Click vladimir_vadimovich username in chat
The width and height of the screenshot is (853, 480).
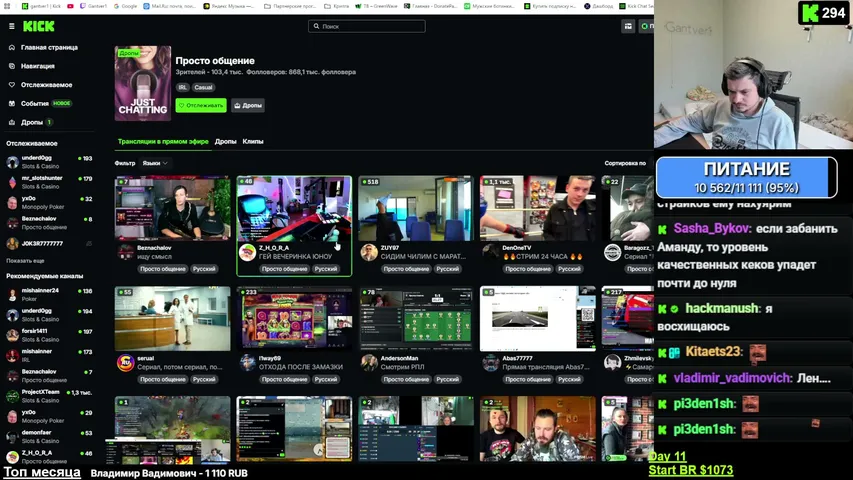click(x=732, y=378)
